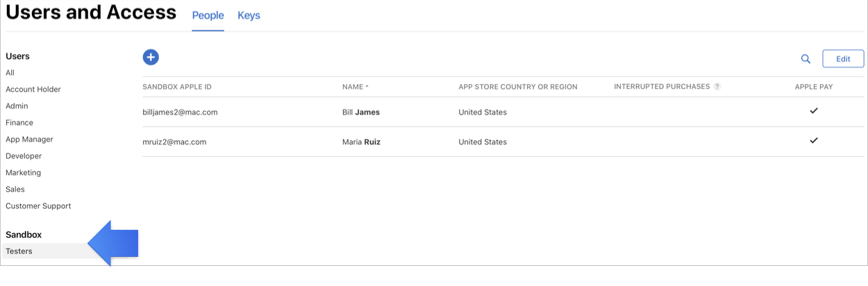The height and width of the screenshot is (286, 868).
Task: Select Testers under Sandbox
Action: tap(19, 251)
